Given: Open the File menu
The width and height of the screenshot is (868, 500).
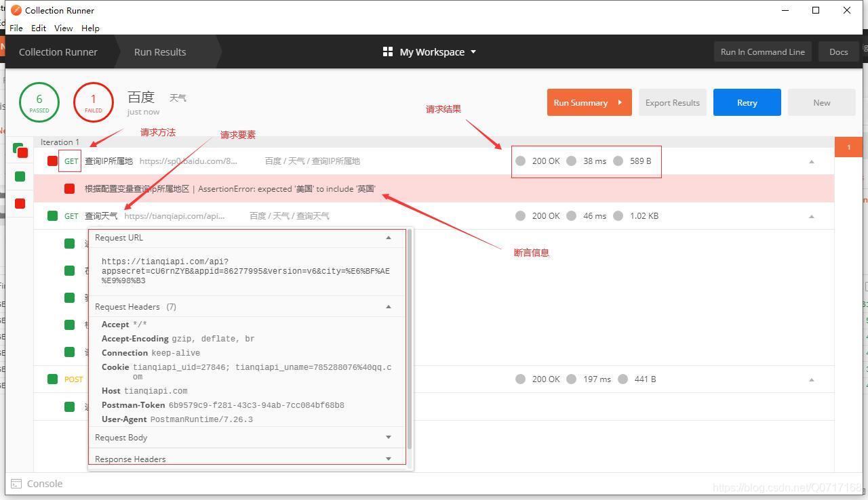Looking at the screenshot, I should [16, 28].
